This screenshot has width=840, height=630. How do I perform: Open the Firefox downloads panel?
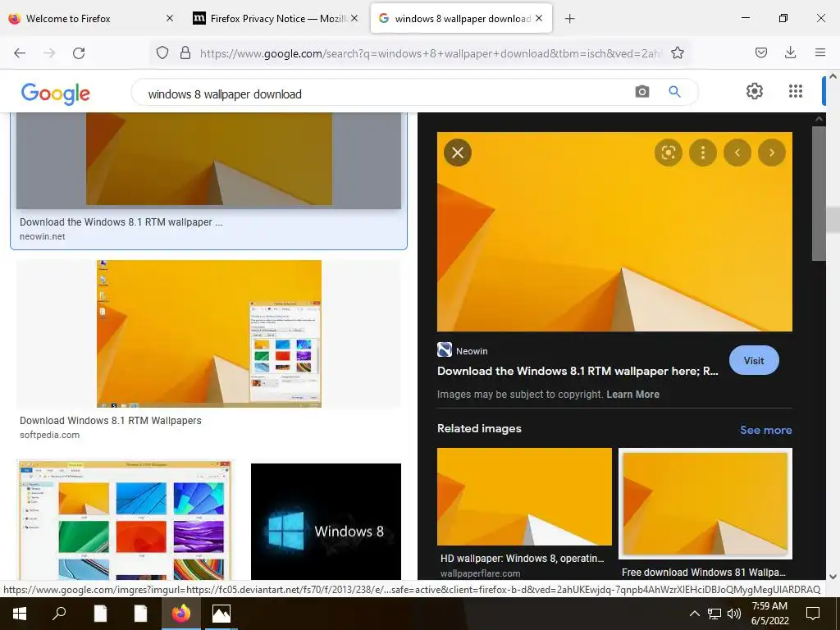tap(790, 52)
